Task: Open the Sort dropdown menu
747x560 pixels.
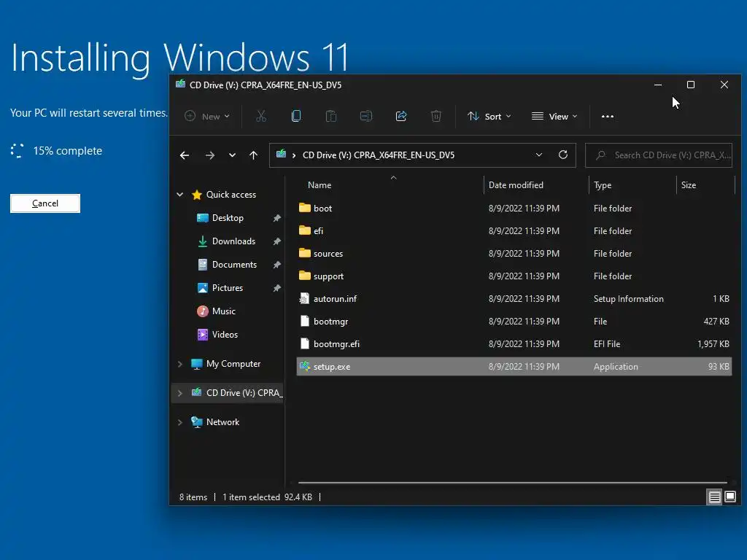Action: tap(489, 116)
